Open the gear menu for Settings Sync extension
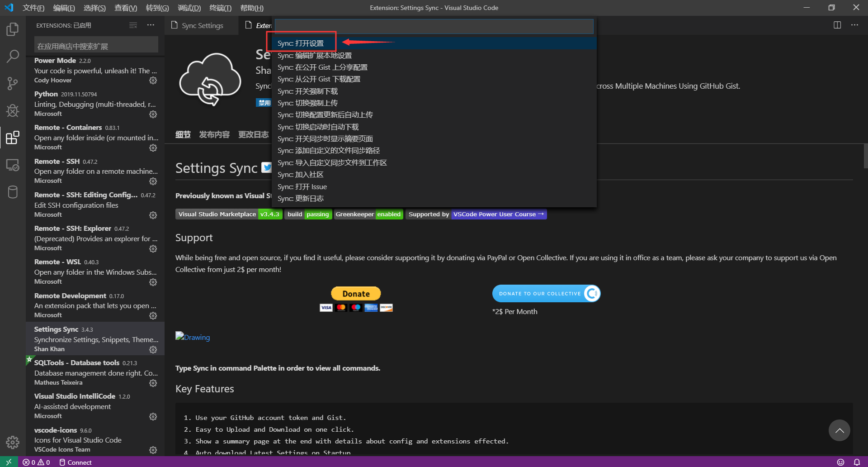Viewport: 868px width, 467px height. tap(153, 349)
